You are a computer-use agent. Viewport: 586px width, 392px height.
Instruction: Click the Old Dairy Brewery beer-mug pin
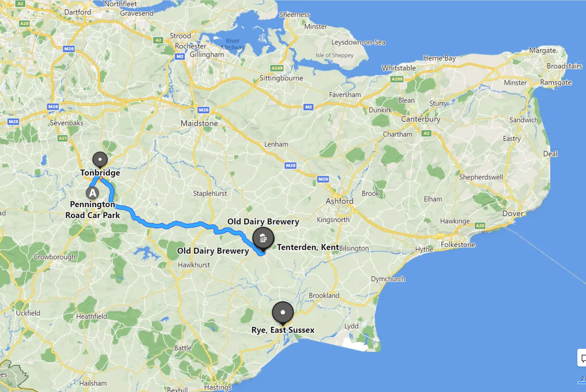[x=263, y=239]
